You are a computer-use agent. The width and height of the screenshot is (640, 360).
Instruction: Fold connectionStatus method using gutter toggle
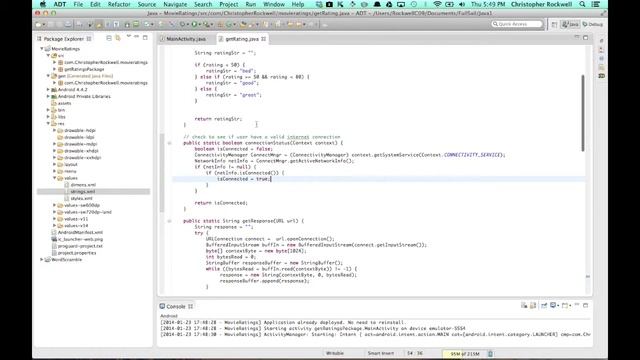(x=169, y=143)
